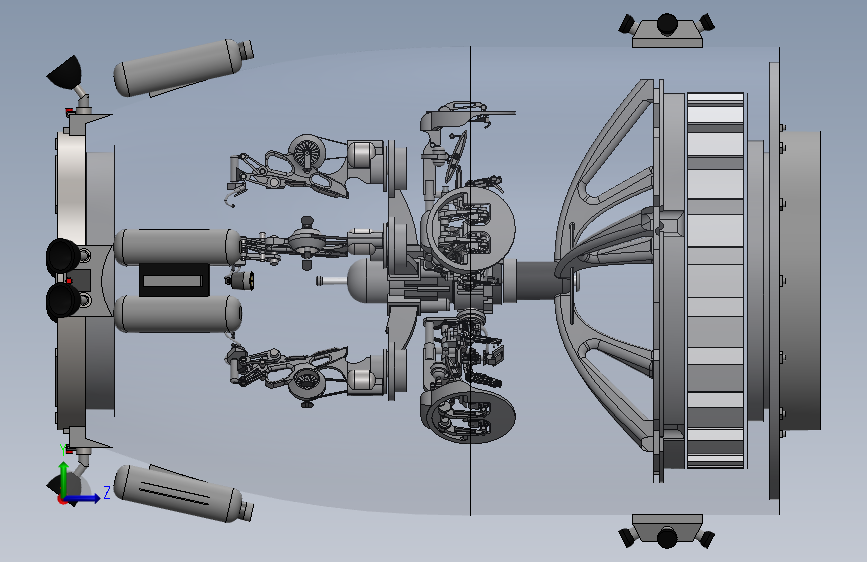867x562 pixels.
Task: Click the red X axis dot of the triad
Action: (61, 499)
